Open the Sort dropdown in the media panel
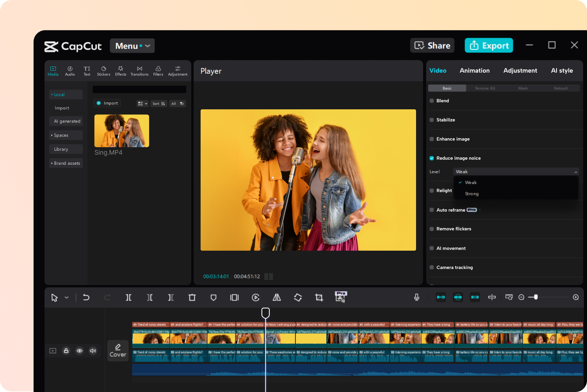This screenshot has width=587, height=392. click(158, 103)
